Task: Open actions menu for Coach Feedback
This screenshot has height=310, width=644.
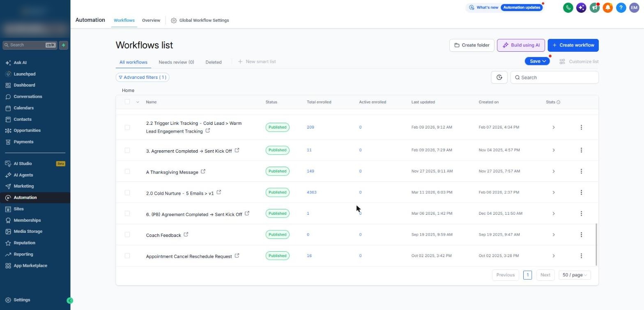Action: point(581,234)
